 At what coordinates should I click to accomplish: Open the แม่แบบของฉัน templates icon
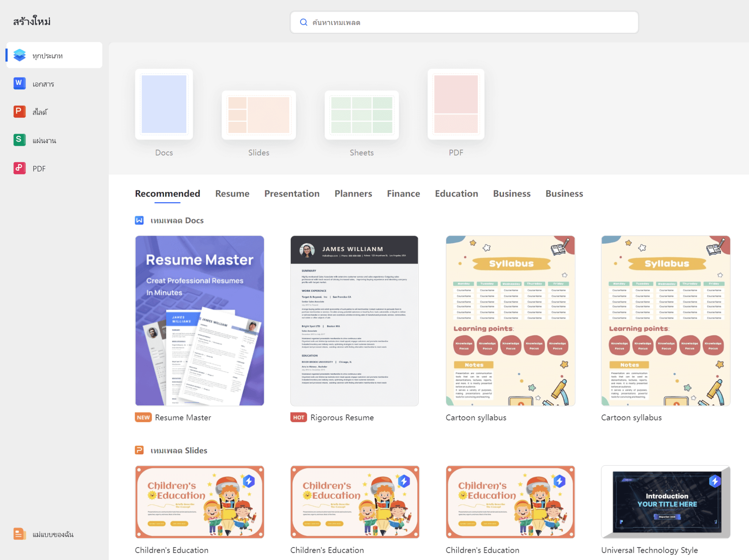[19, 534]
